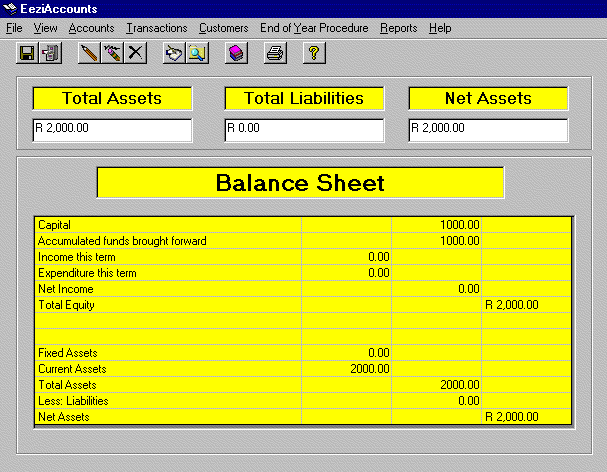
Task: Click the Total Assets value field at top
Action: [x=112, y=130]
